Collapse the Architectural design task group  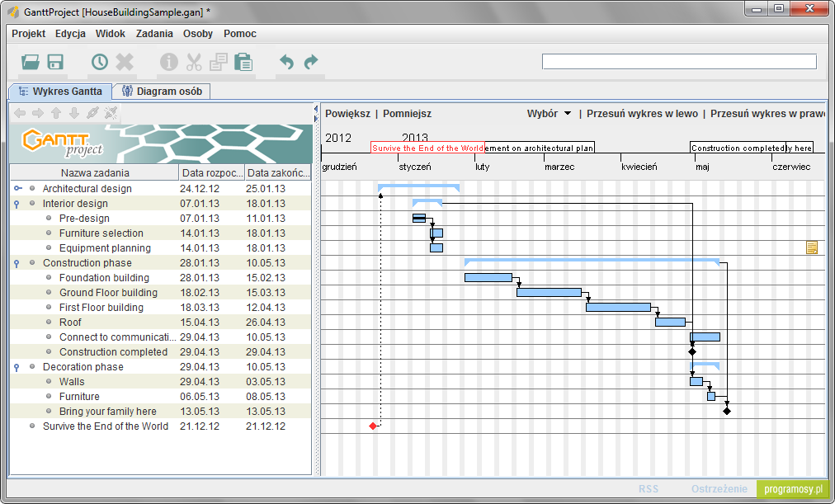click(x=17, y=188)
